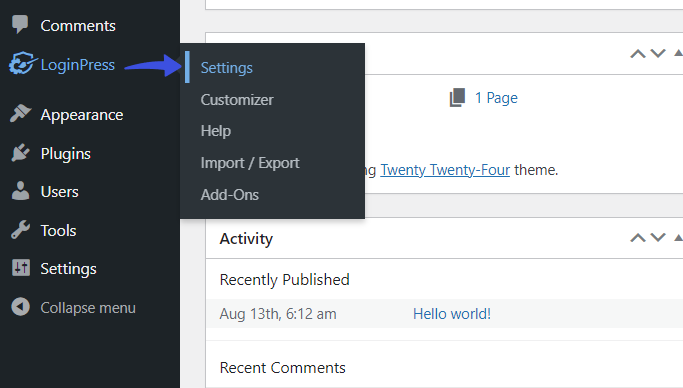This screenshot has height=388, width=683.
Task: Select Settings in the LoginPress submenu
Action: point(227,68)
